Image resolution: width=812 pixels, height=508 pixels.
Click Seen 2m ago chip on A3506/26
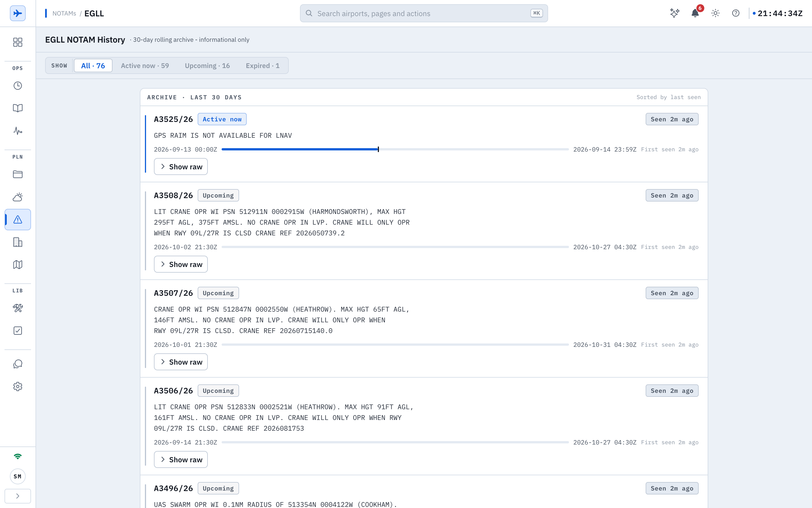(672, 391)
